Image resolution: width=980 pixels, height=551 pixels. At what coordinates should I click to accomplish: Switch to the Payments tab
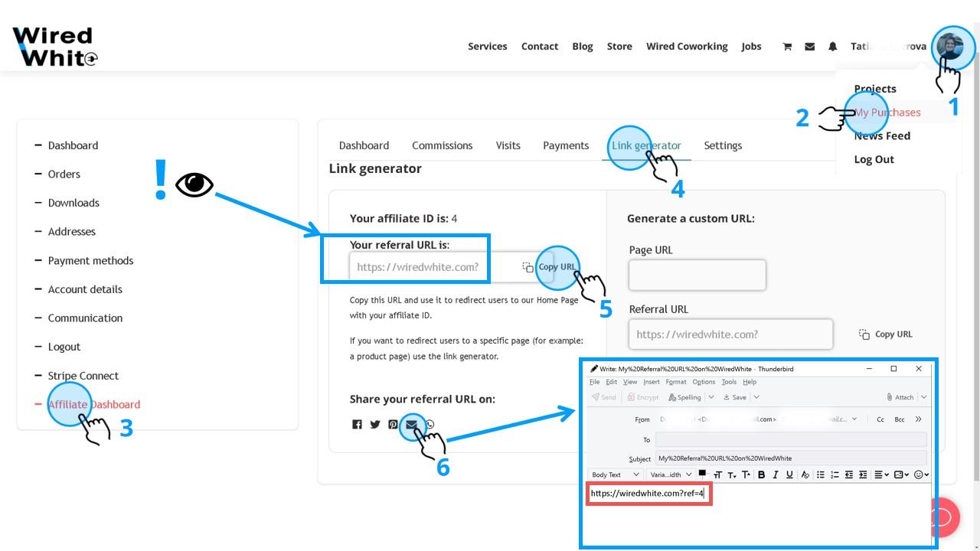tap(566, 145)
